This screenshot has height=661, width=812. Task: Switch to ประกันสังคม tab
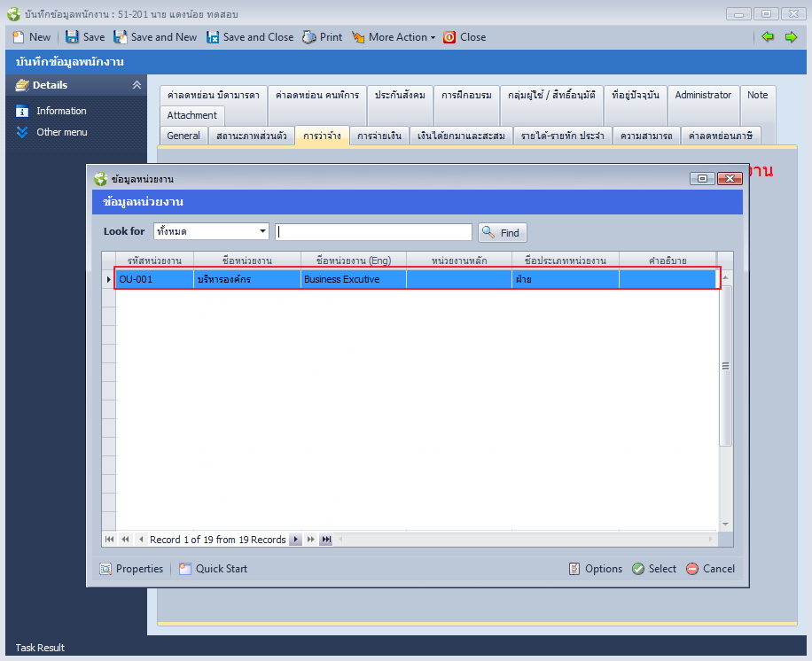point(400,95)
